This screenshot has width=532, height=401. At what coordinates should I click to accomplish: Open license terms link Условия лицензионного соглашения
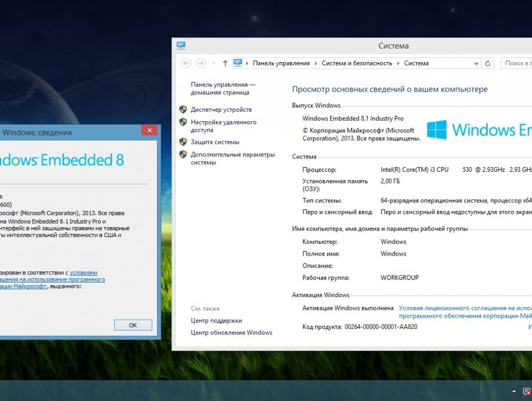tap(465, 312)
